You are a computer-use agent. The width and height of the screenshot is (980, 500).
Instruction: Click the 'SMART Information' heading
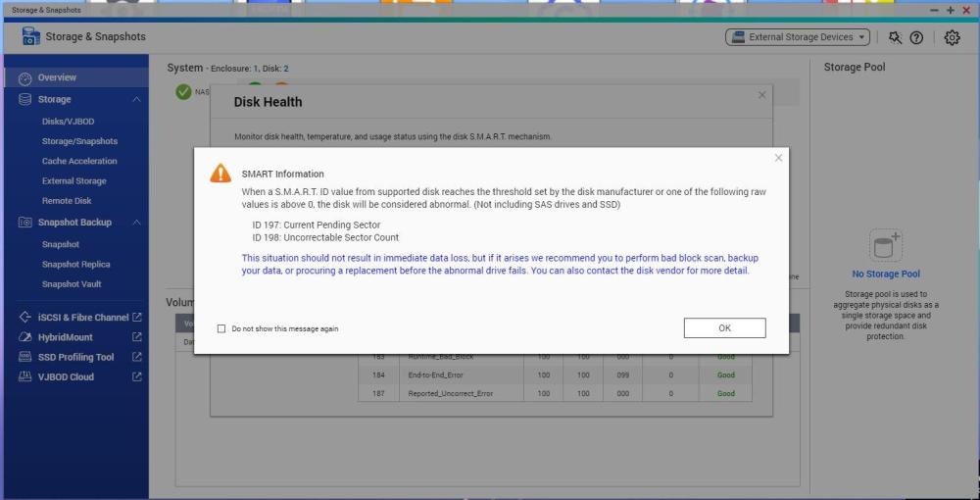click(282, 175)
